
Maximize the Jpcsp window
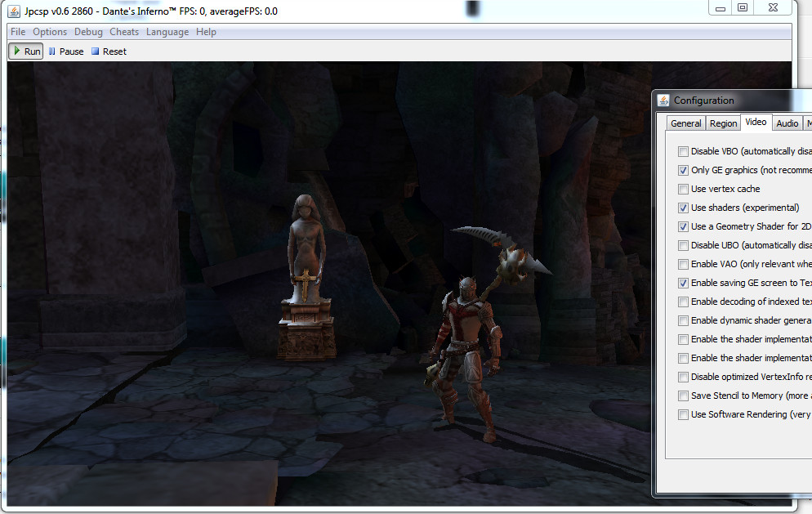pos(742,7)
